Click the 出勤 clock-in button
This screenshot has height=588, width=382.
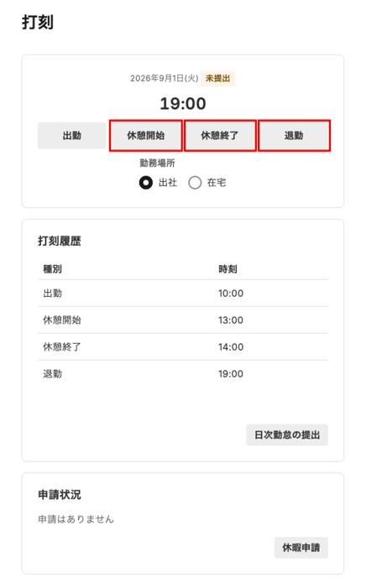[71, 135]
